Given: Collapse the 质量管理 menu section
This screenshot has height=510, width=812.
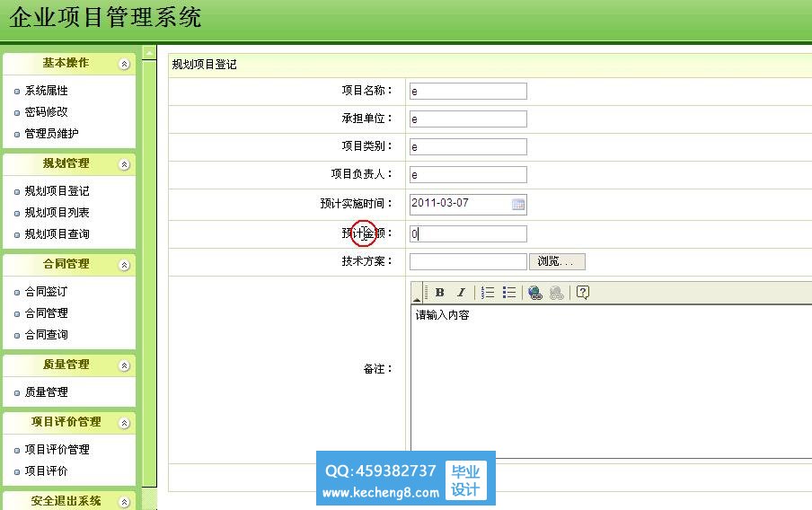Looking at the screenshot, I should pos(124,365).
